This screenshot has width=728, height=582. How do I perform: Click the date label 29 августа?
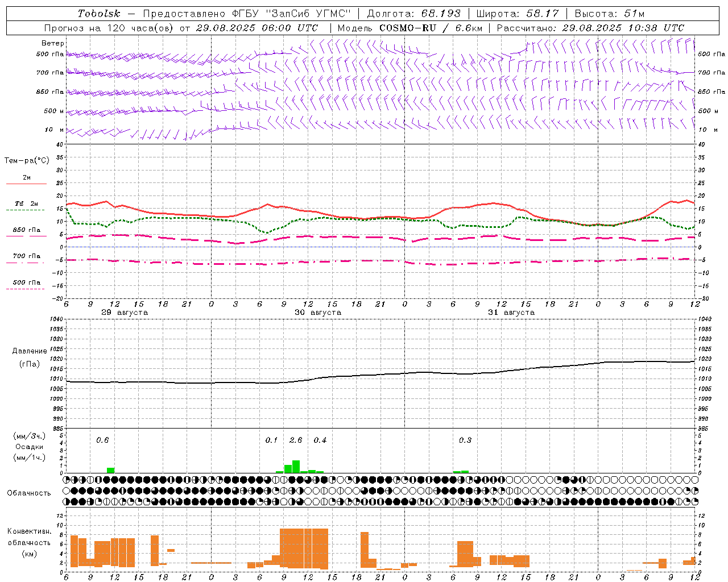pos(125,313)
